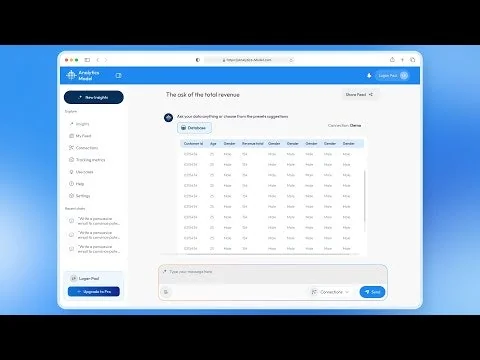This screenshot has height=360, width=480.
Task: Open notifications bell in blue header
Action: [369, 76]
